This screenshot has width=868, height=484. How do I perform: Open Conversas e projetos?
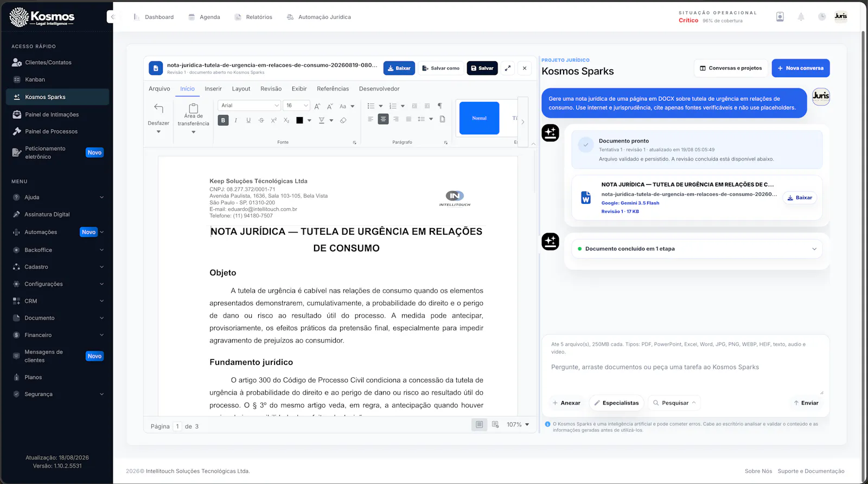point(731,68)
